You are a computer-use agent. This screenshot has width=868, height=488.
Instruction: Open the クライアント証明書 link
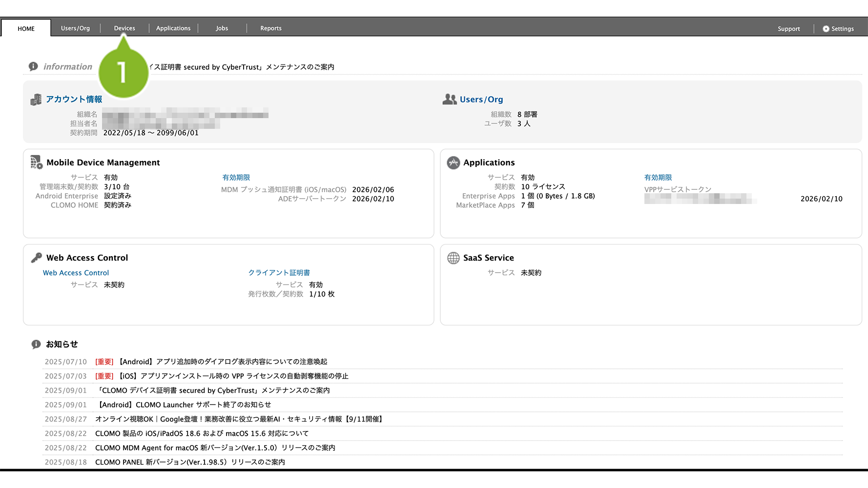[279, 273]
